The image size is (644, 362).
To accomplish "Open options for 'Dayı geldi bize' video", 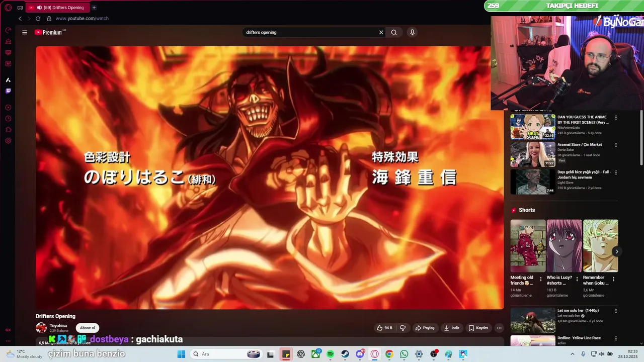I will pos(616,172).
